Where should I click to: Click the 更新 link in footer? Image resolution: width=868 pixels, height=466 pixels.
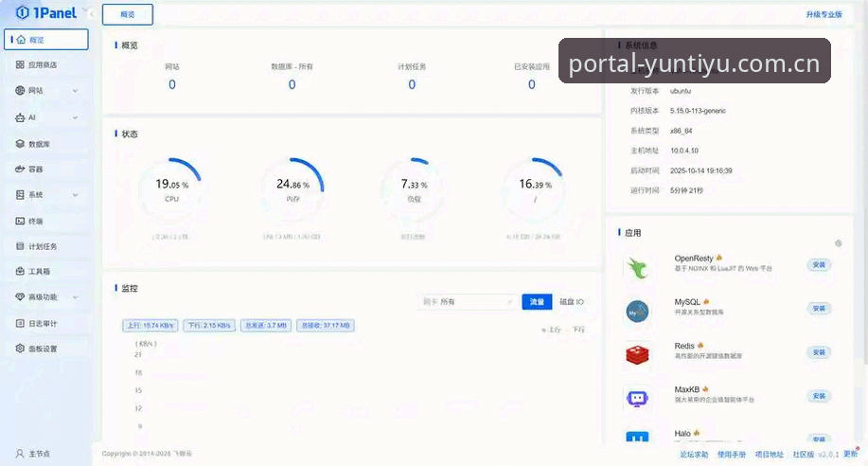click(x=851, y=455)
